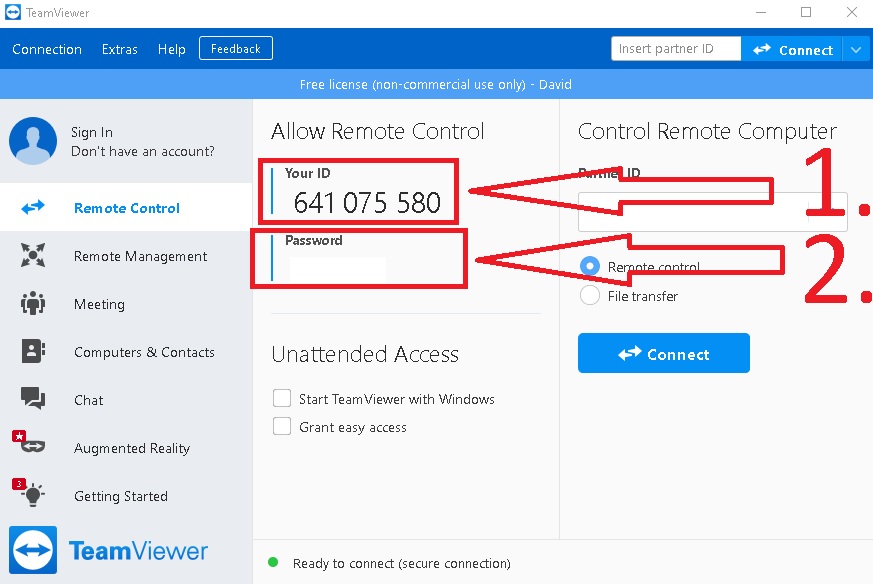The width and height of the screenshot is (873, 584).
Task: Click the header Connect button
Action: pyautogui.click(x=792, y=50)
